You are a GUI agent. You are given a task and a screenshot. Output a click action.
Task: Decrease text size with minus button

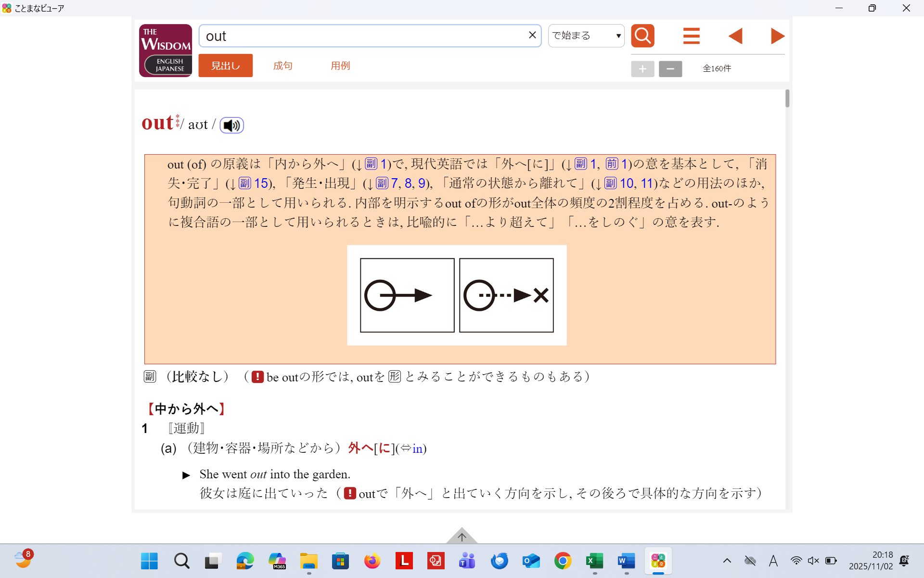[x=670, y=69]
